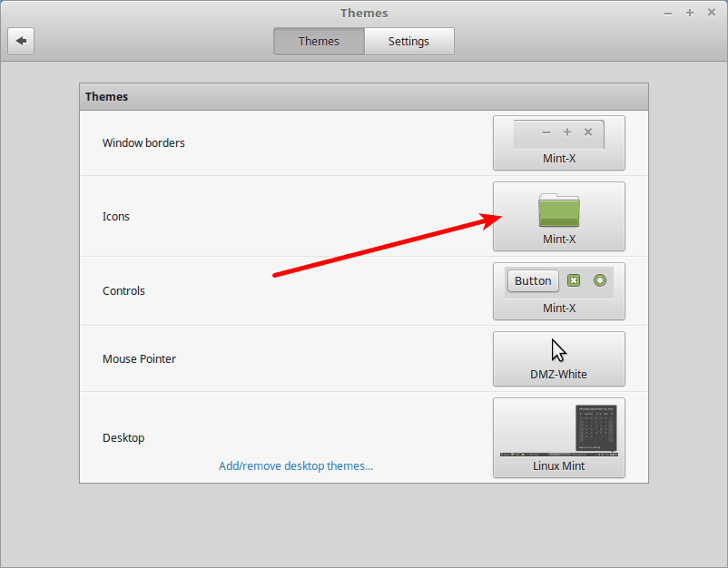Image resolution: width=728 pixels, height=568 pixels.
Task: Click the minimize icon in Window borders preview
Action: click(x=546, y=132)
